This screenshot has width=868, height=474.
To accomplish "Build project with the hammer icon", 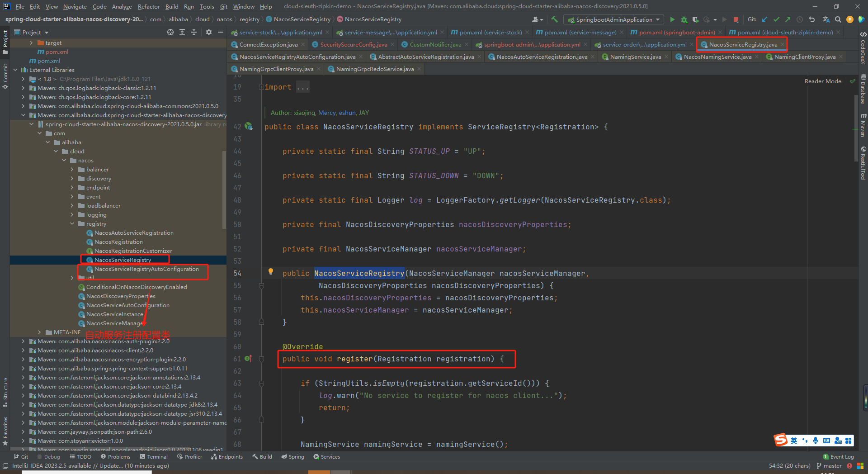I will tap(554, 19).
